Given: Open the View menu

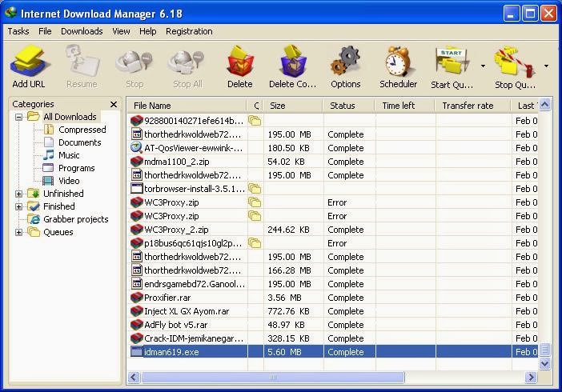Looking at the screenshot, I should (121, 31).
